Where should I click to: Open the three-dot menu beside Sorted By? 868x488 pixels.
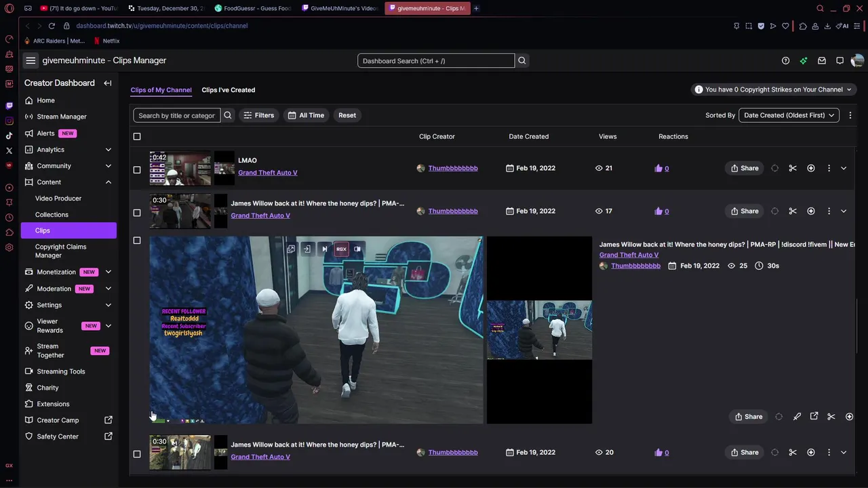850,115
